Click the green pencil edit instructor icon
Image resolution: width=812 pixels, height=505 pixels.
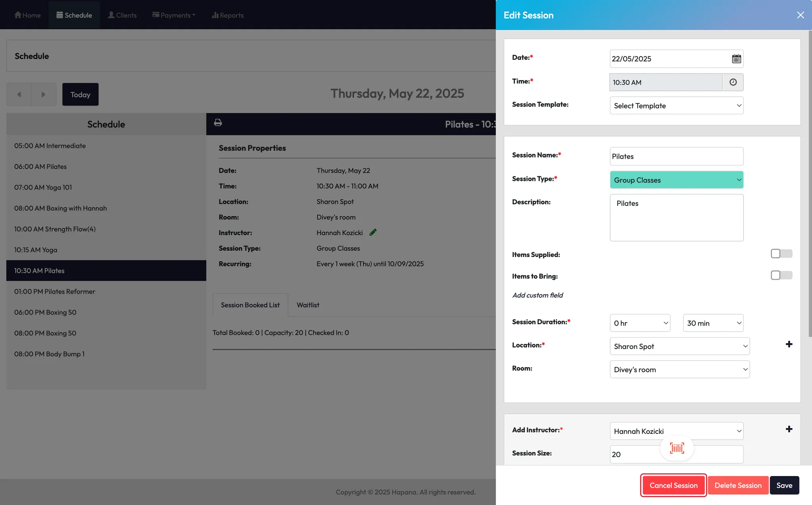click(373, 232)
